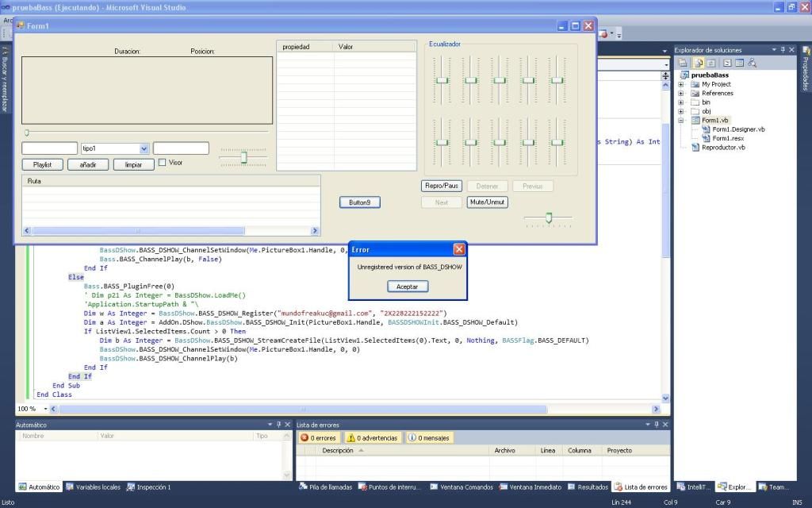Switch to Ventana Inmediato tab

pyautogui.click(x=530, y=487)
